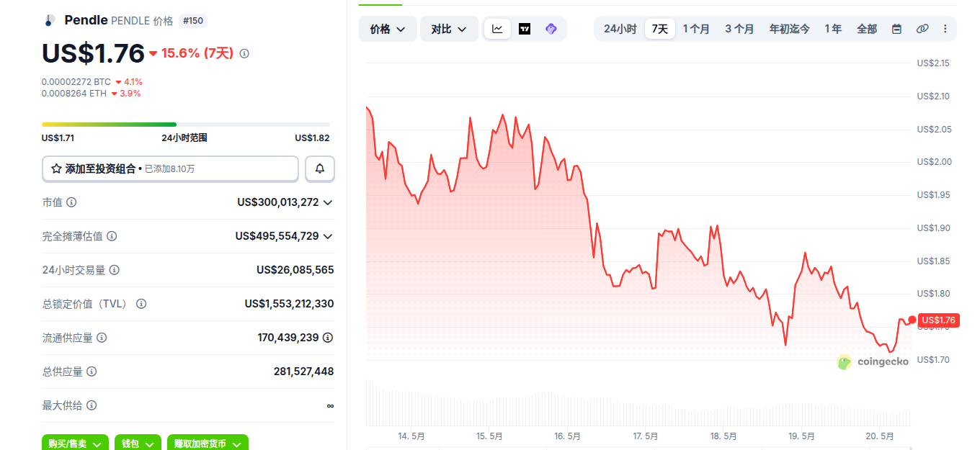Click the #150 rank badge
980x450 pixels.
coord(192,21)
